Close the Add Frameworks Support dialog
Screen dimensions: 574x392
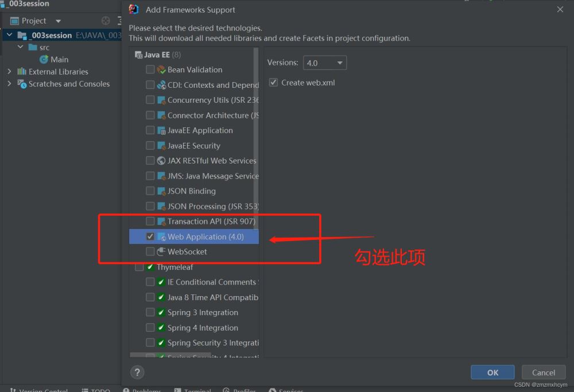pyautogui.click(x=560, y=10)
